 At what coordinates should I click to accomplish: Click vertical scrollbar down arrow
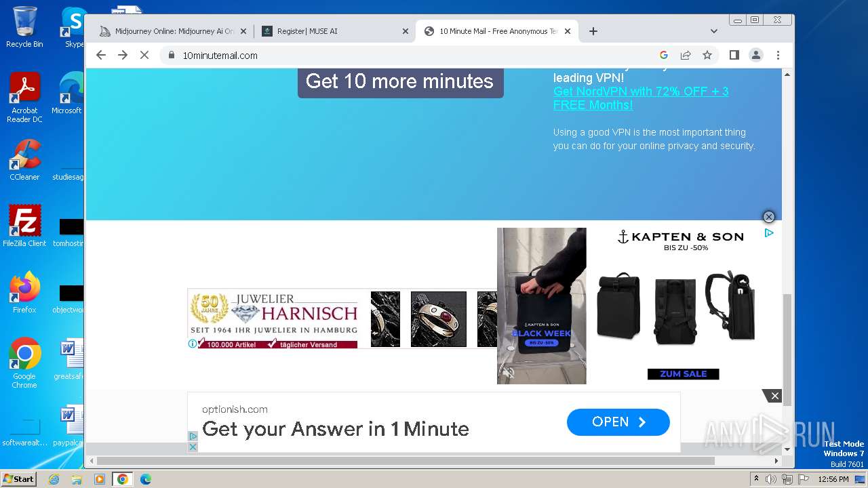tap(787, 449)
